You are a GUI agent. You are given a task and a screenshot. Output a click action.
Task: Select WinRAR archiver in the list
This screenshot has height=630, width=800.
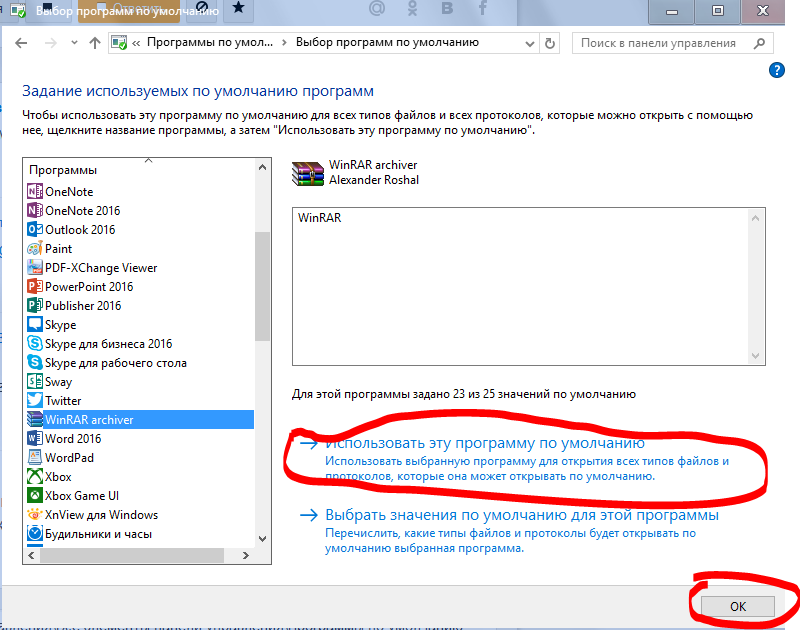(x=140, y=419)
